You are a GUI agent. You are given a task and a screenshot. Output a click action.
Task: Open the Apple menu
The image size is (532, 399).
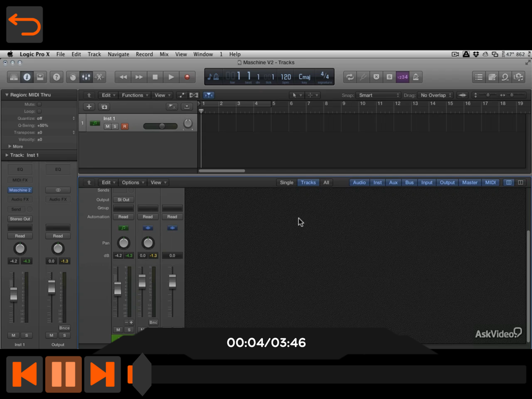[10, 54]
